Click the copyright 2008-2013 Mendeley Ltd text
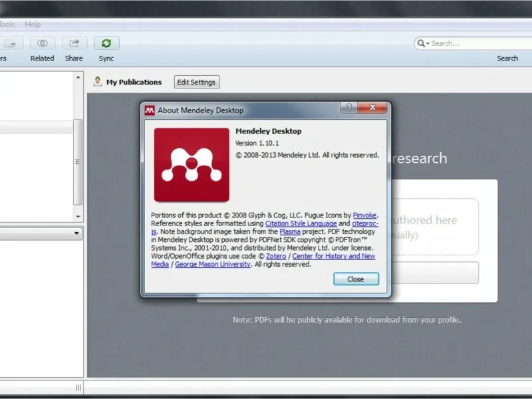Image resolution: width=532 pixels, height=399 pixels. tap(307, 155)
